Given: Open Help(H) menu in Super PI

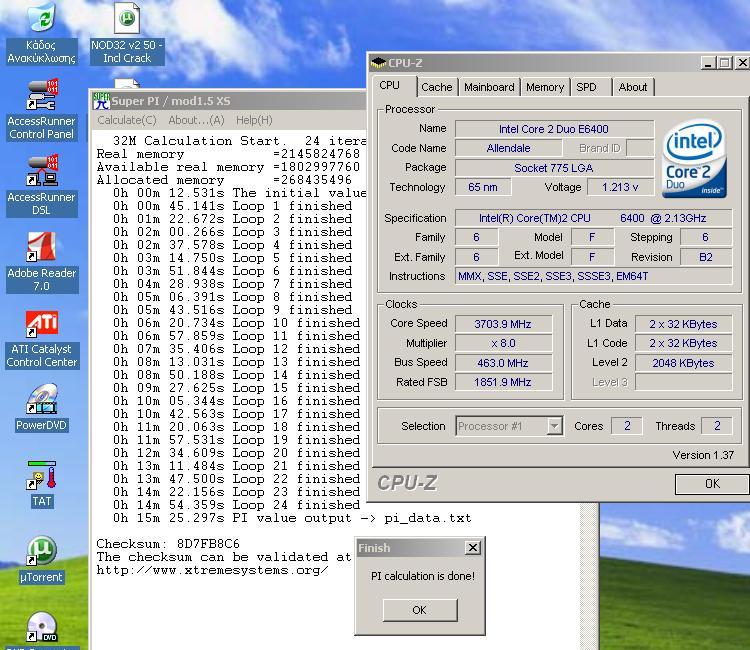Looking at the screenshot, I should (x=254, y=120).
